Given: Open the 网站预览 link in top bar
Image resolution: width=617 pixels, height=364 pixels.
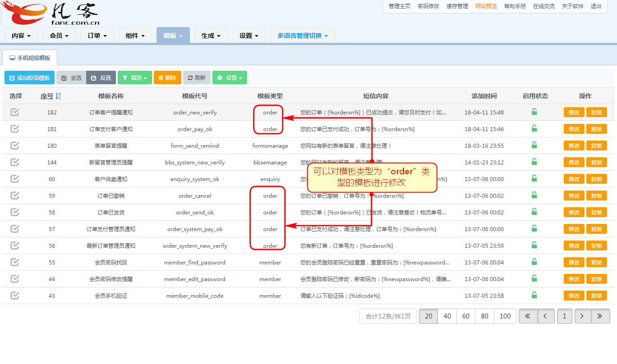Looking at the screenshot, I should (486, 6).
